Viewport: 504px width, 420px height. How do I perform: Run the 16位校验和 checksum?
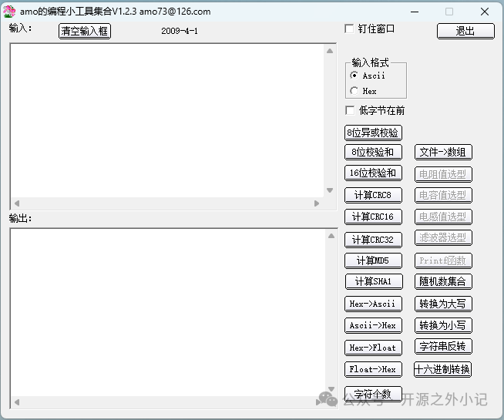pyautogui.click(x=373, y=173)
